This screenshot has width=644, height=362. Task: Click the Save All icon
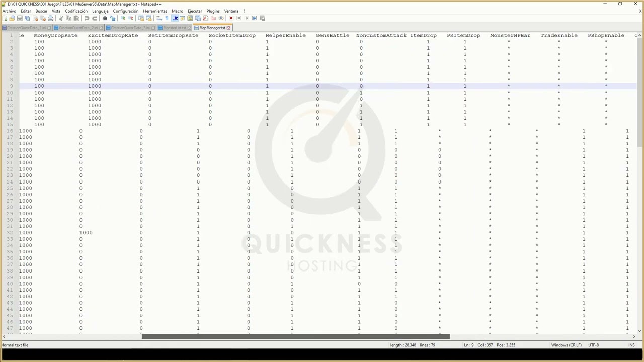27,18
